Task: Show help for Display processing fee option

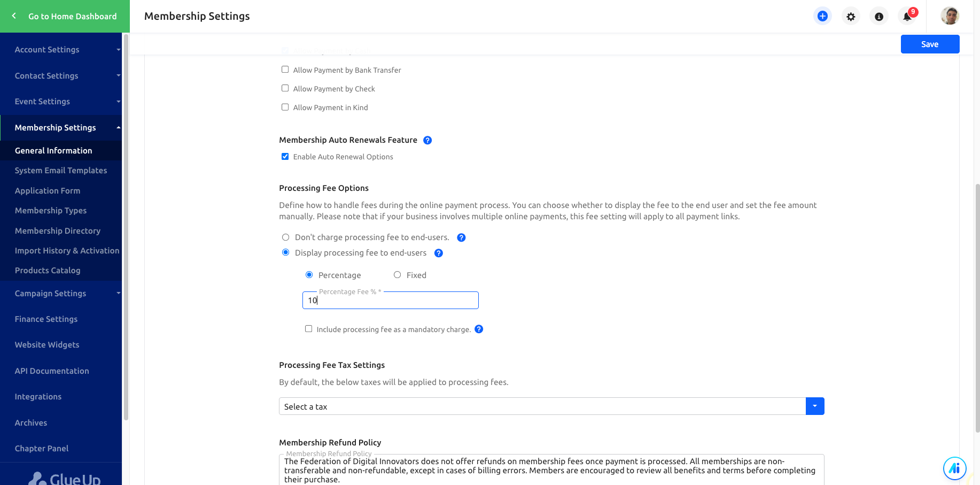Action: [x=439, y=253]
